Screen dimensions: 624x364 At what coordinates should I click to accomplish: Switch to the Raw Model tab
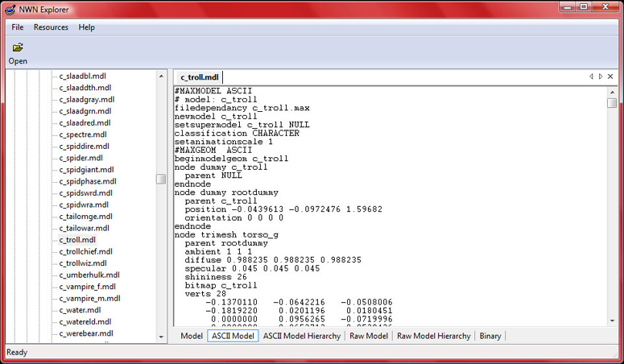tap(369, 336)
